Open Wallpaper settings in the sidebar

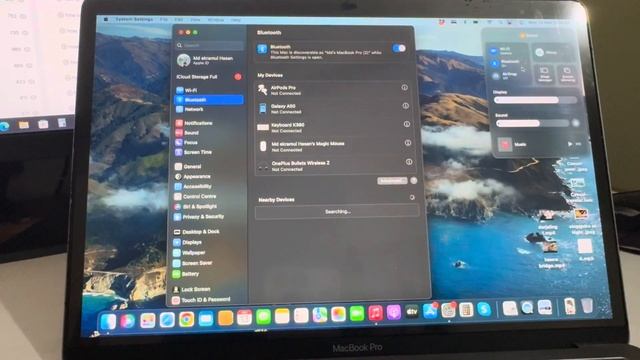tap(209, 253)
